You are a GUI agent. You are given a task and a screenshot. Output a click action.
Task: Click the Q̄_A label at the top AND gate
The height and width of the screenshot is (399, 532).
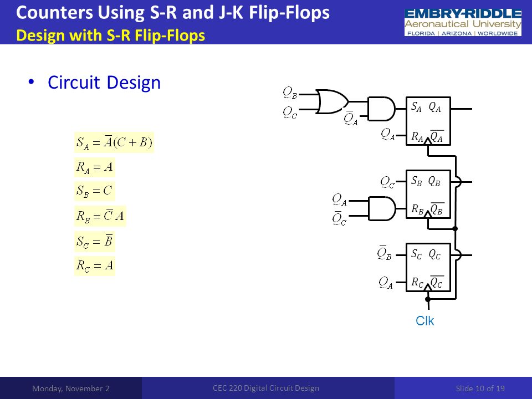coord(351,119)
